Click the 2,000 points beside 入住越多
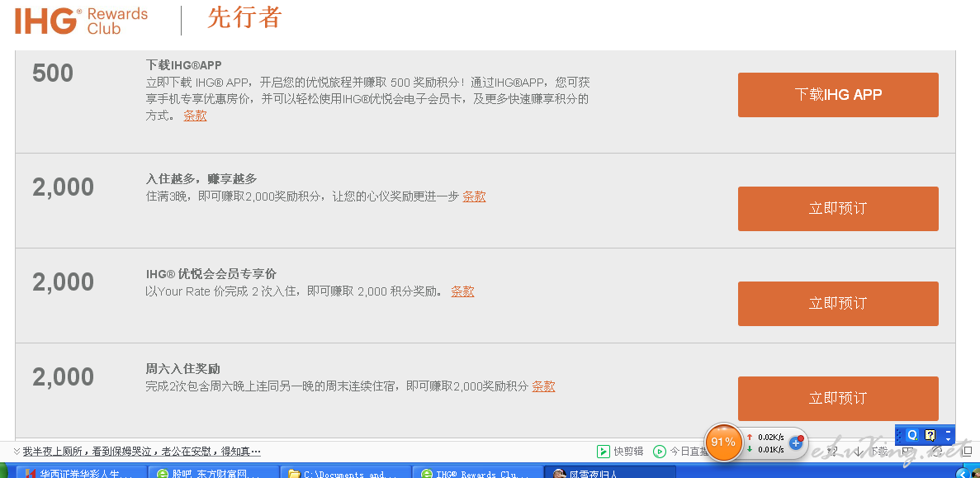Screen dimensions: 980x478 (x=63, y=187)
